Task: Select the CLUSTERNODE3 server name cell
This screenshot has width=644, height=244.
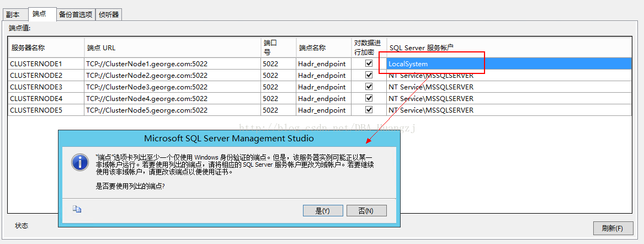Action: point(46,87)
